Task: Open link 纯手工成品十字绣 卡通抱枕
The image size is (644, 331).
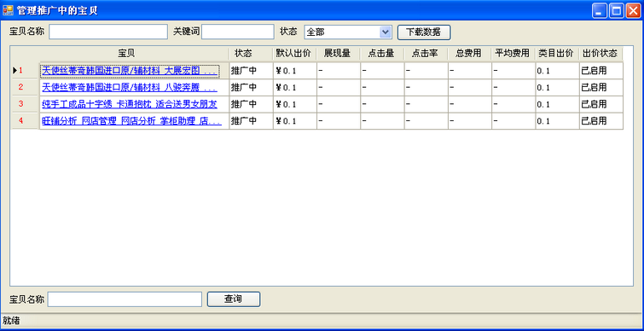Action: pos(130,104)
